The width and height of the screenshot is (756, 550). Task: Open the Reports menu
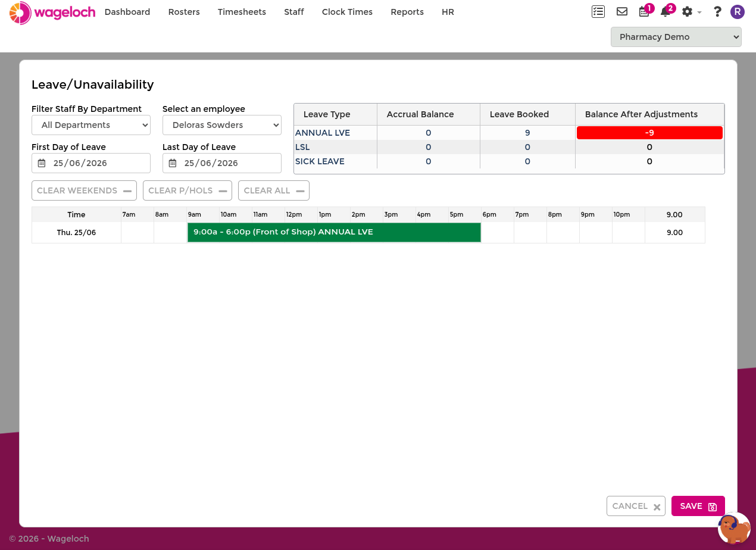tap(407, 12)
